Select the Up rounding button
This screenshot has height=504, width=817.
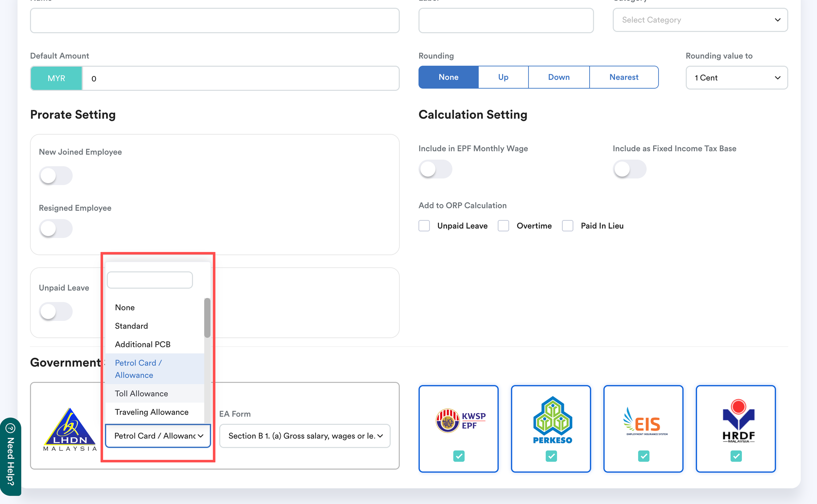coord(503,77)
